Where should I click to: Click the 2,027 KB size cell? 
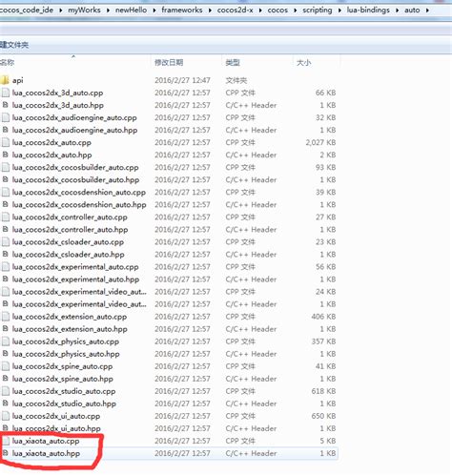320,142
